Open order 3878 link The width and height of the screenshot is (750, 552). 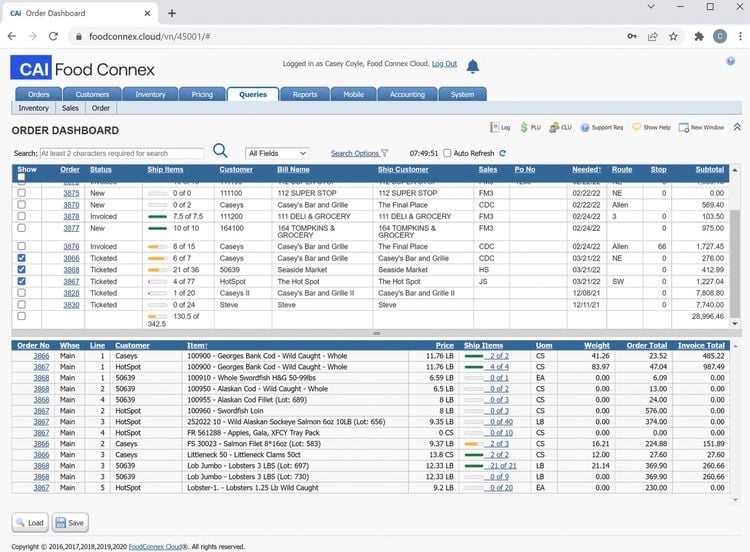pyautogui.click(x=71, y=216)
